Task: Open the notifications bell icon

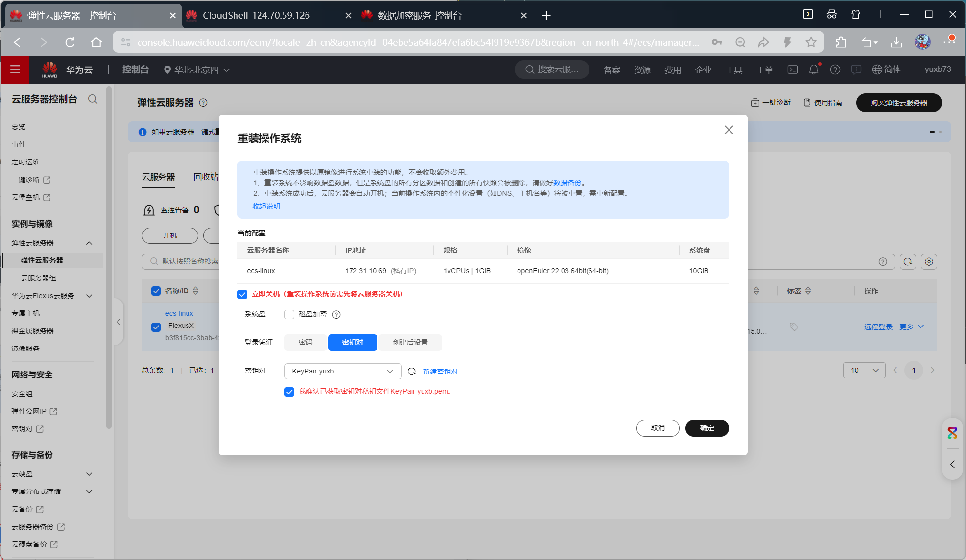Action: pos(813,70)
